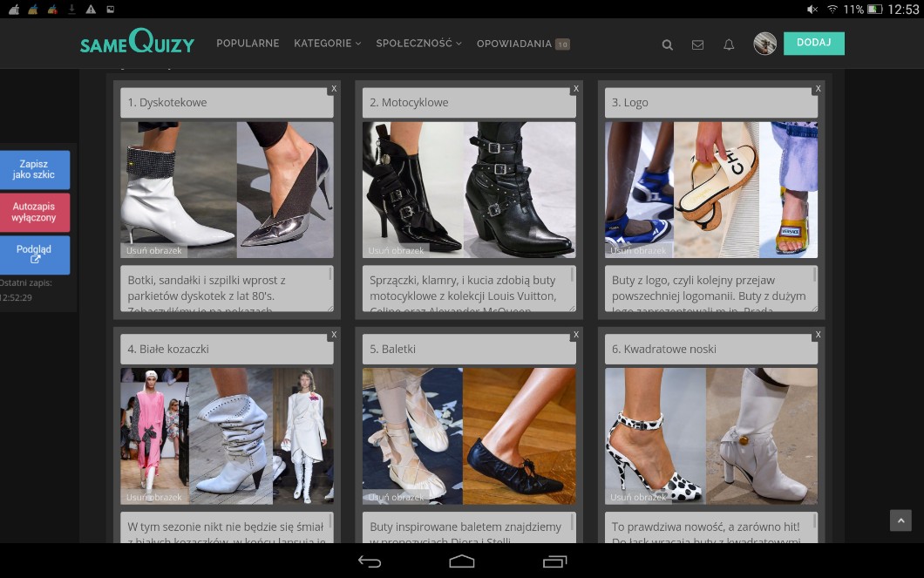
Task: Remove the Baletki card with X
Action: (575, 335)
